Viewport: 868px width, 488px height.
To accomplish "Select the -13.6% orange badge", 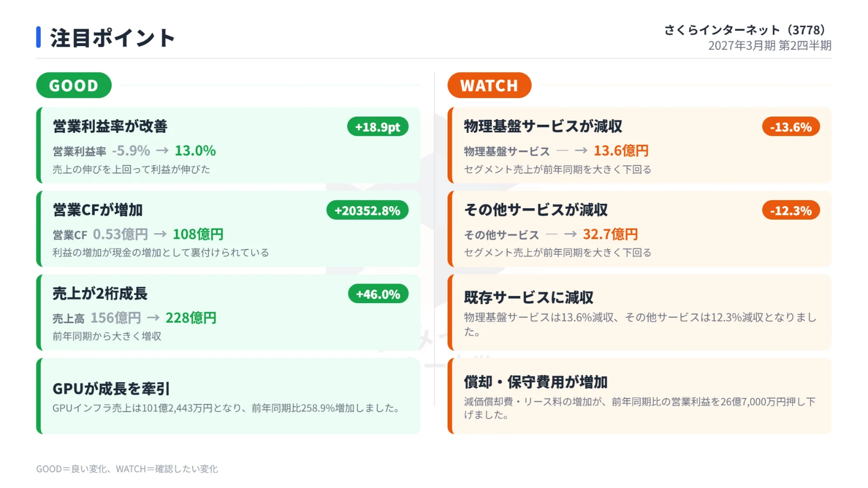I will pyautogui.click(x=791, y=127).
